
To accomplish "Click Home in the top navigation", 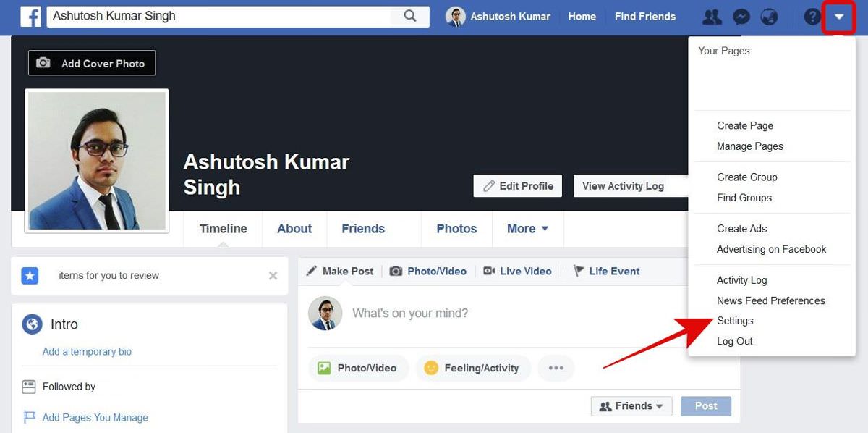I will coord(582,16).
